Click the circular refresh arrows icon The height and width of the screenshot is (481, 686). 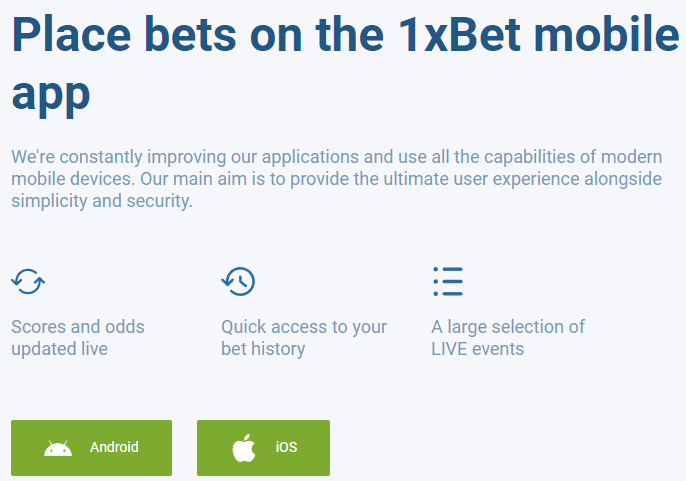(28, 281)
